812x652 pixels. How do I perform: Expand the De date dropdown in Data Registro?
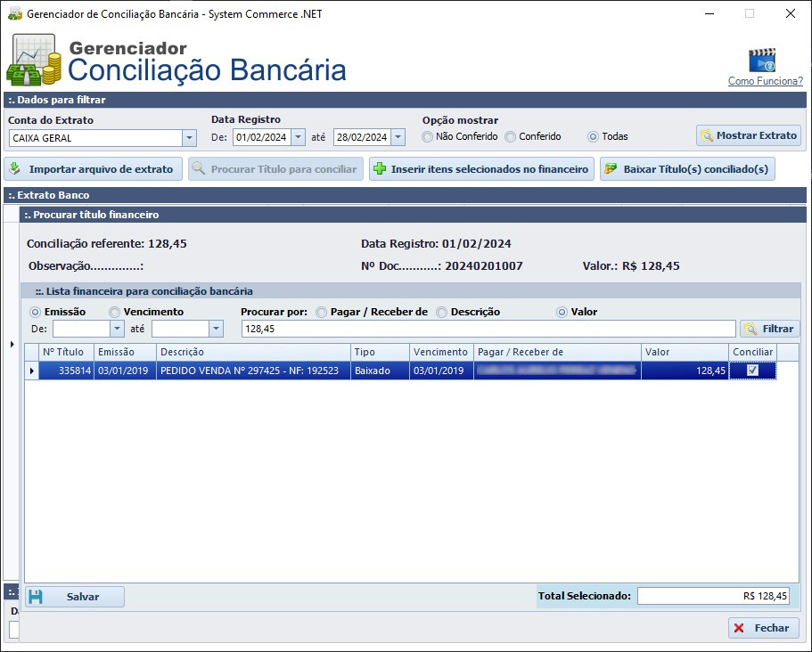coord(298,139)
